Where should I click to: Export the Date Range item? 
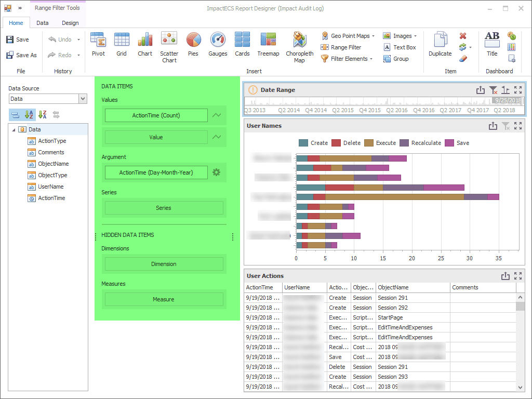click(481, 90)
